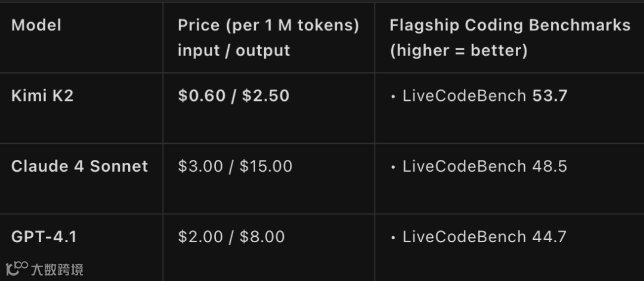
Task: Click the Price per 1 M tokens header
Action: point(268,26)
